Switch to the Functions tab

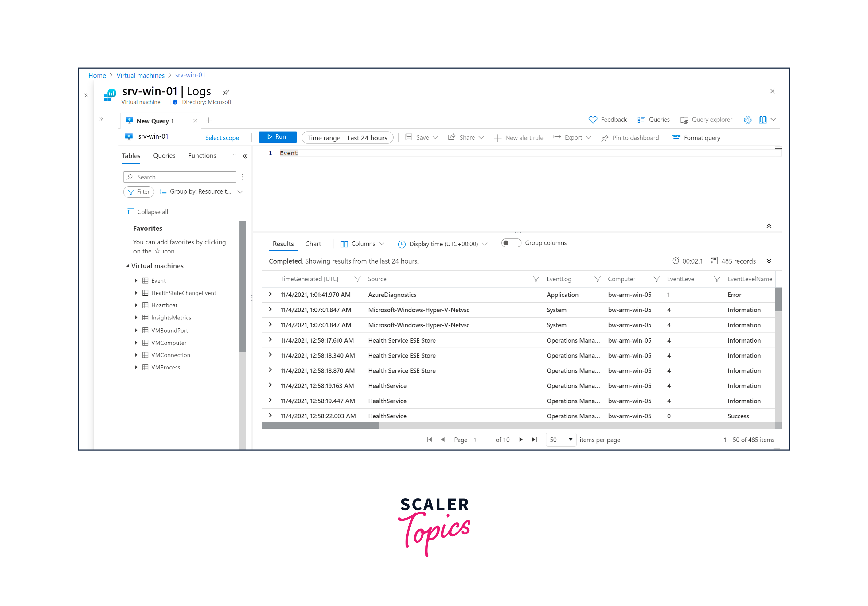202,156
